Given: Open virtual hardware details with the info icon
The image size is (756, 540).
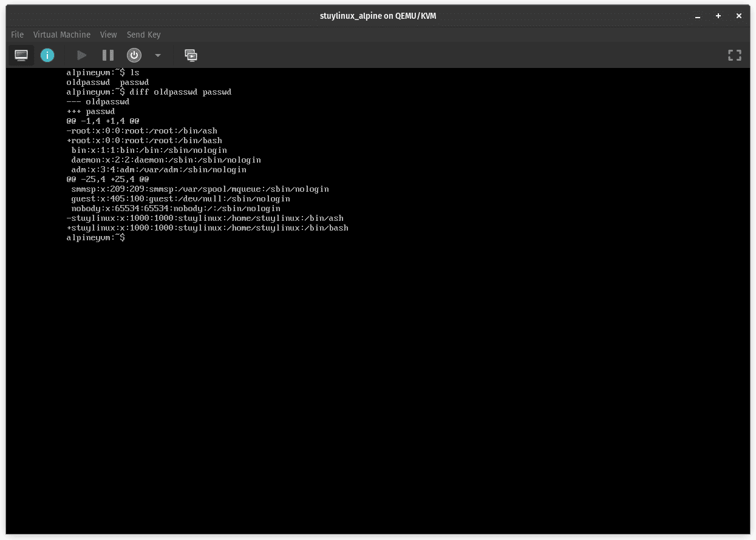Looking at the screenshot, I should pyautogui.click(x=47, y=55).
